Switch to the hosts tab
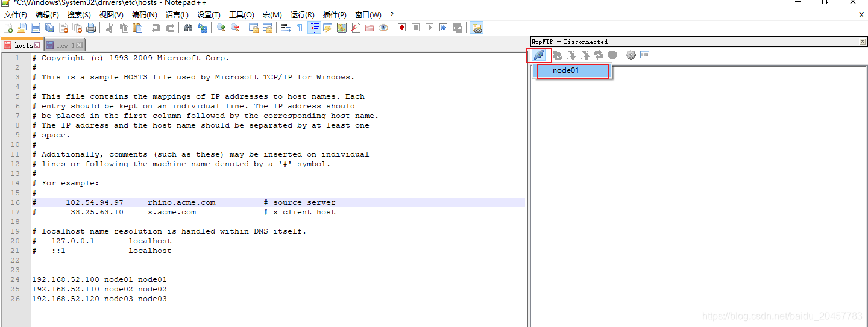 21,45
